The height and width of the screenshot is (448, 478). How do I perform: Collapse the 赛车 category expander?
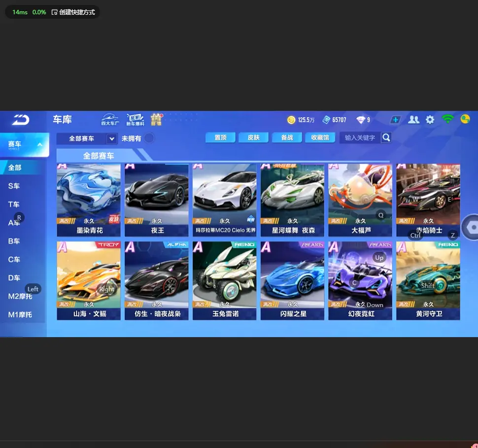39,144
